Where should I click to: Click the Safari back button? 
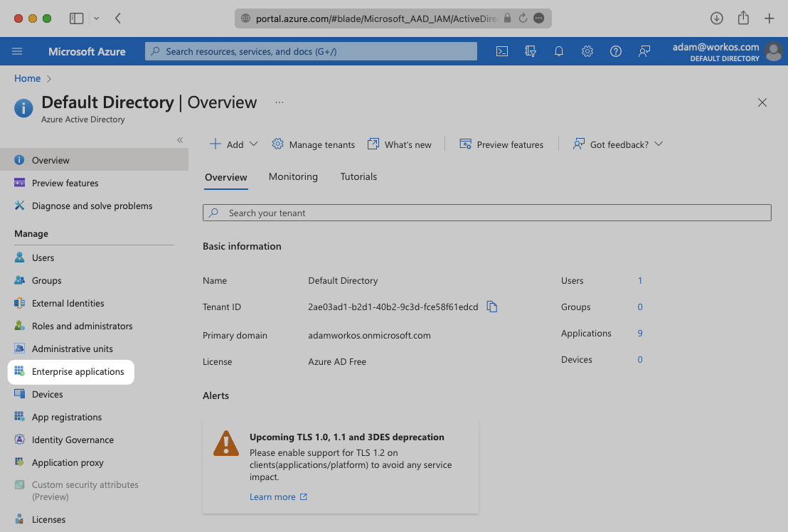click(x=118, y=18)
